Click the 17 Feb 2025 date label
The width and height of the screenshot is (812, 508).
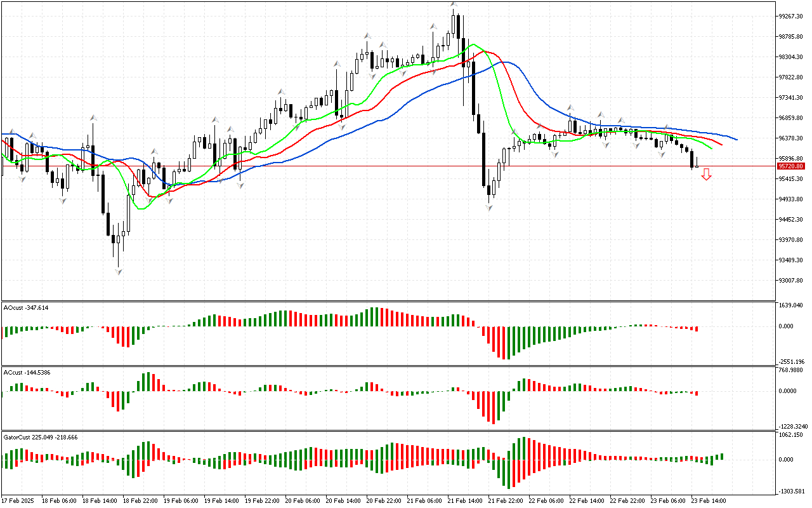point(16,501)
